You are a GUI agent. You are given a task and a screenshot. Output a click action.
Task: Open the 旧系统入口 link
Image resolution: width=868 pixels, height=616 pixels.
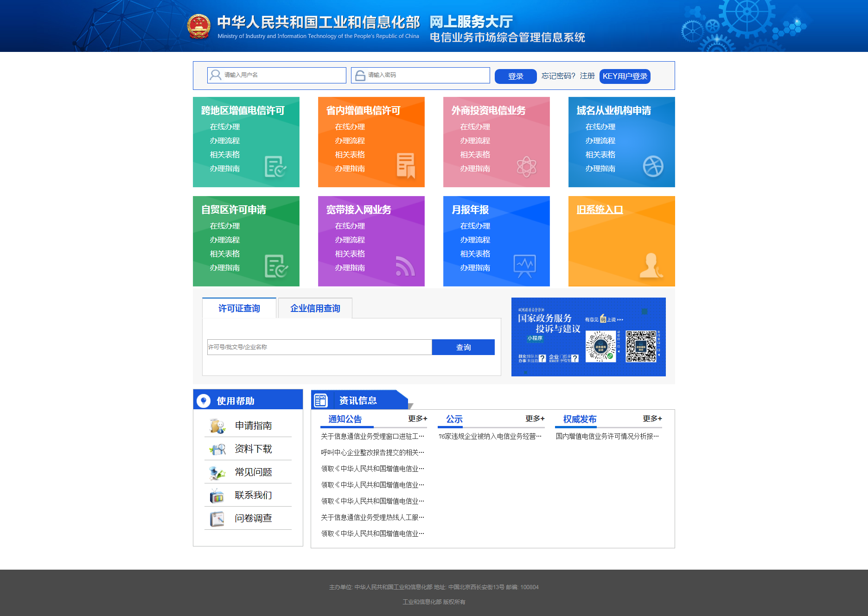point(600,210)
